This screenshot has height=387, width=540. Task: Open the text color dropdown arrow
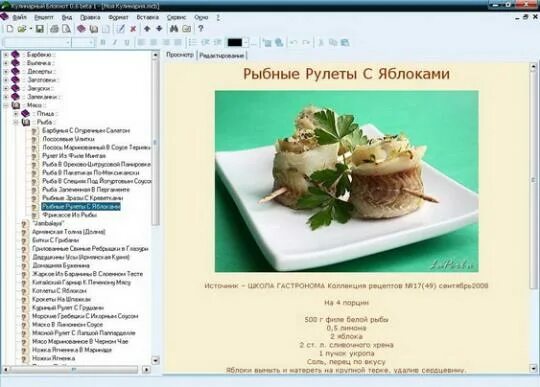246,42
